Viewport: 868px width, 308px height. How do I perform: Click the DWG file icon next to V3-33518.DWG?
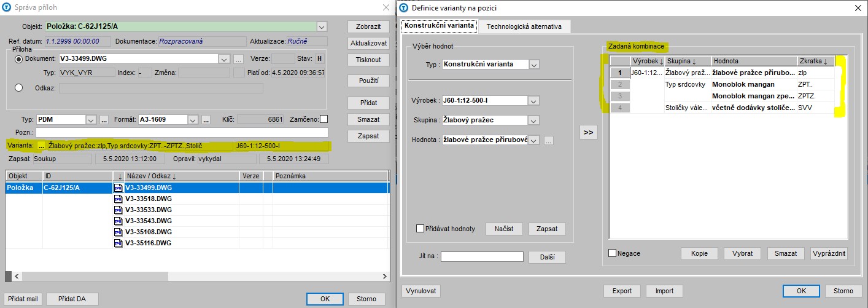pos(118,199)
